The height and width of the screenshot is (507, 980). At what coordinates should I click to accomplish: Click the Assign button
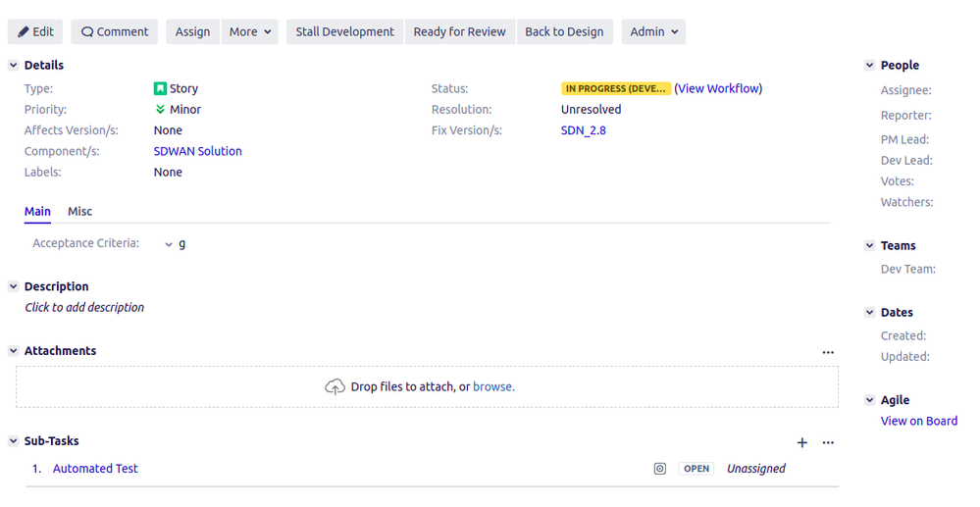click(x=192, y=32)
